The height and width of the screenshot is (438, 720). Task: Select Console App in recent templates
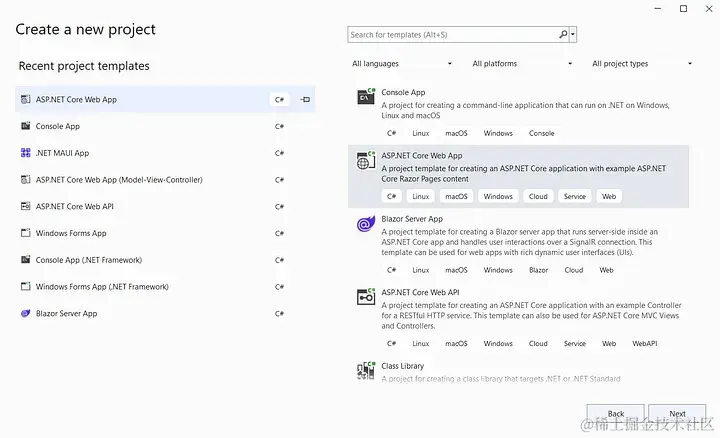(x=165, y=126)
